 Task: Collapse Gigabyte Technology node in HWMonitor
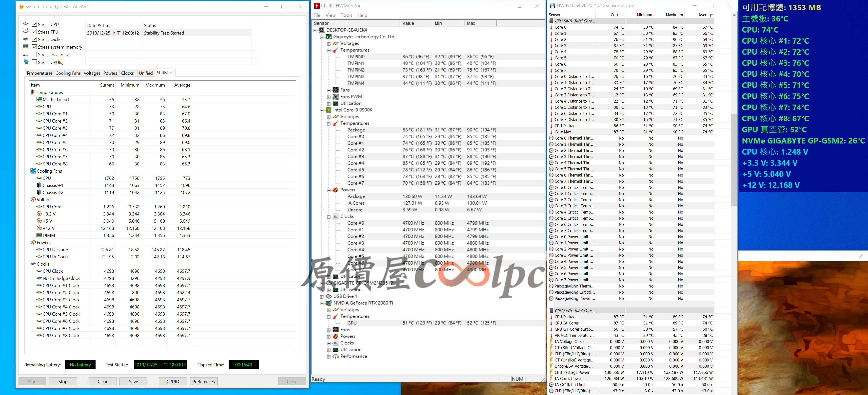click(x=322, y=37)
